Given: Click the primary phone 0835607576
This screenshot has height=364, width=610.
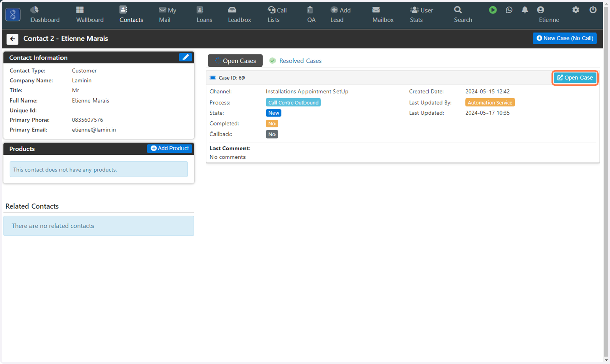Looking at the screenshot, I should click(87, 120).
